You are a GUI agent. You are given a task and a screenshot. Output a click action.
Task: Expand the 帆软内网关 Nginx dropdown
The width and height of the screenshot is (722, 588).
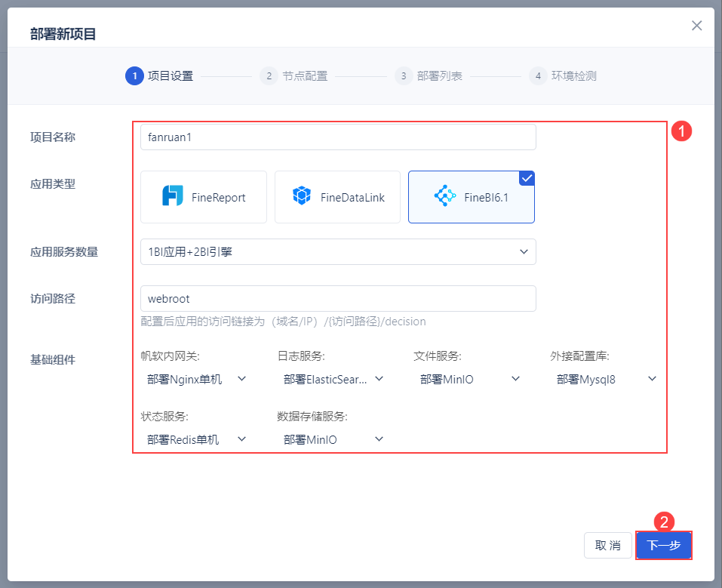coord(197,379)
